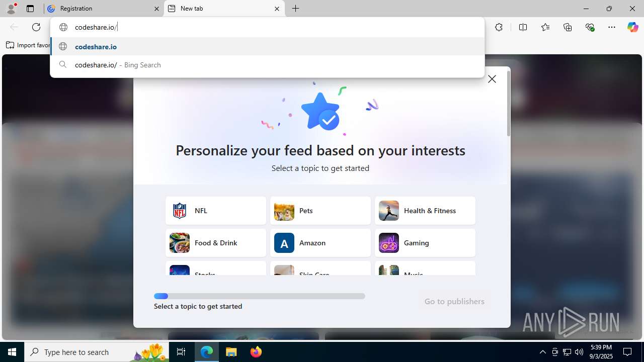644x362 pixels.
Task: Open File Explorer from the taskbar
Action: pos(231,352)
